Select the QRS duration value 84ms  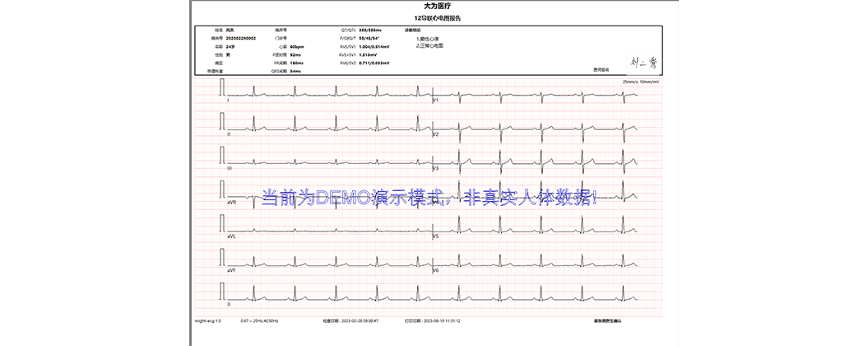[295, 72]
